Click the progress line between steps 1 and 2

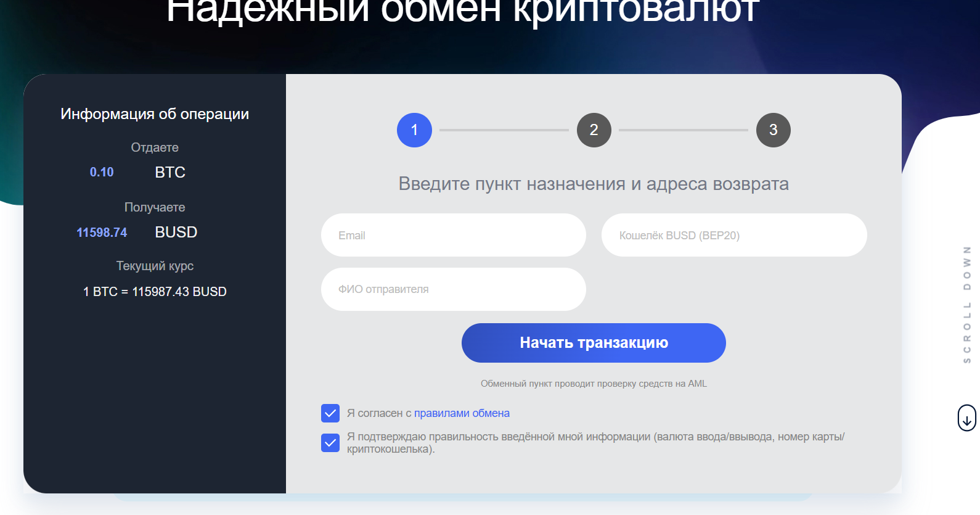tap(504, 130)
